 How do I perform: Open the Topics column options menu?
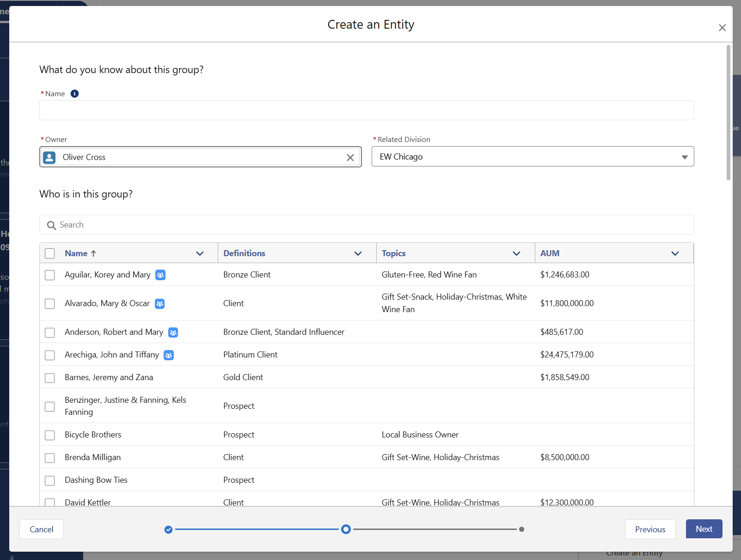coord(516,253)
